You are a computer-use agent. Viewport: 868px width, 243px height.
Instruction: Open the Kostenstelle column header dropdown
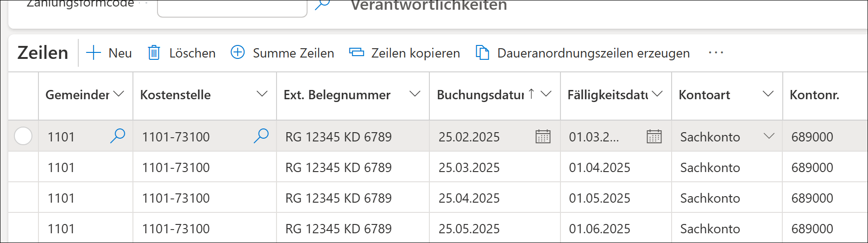pos(262,94)
